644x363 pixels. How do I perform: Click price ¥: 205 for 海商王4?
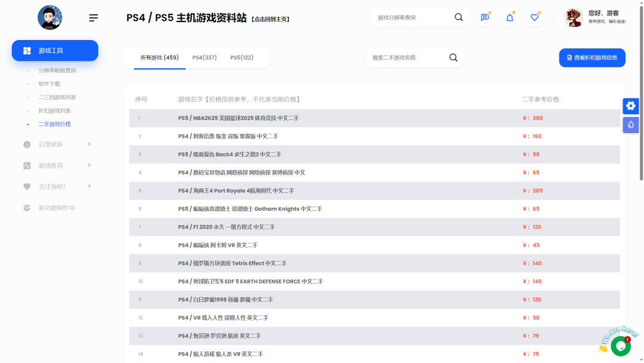(532, 190)
